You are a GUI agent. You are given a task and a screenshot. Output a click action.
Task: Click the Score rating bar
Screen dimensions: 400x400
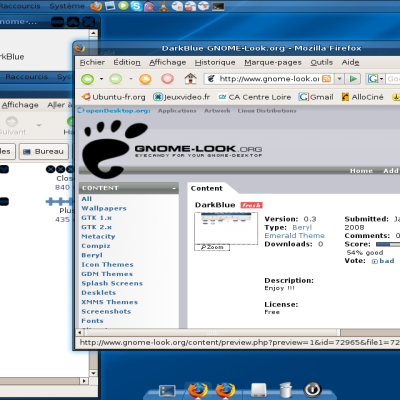tap(388, 244)
